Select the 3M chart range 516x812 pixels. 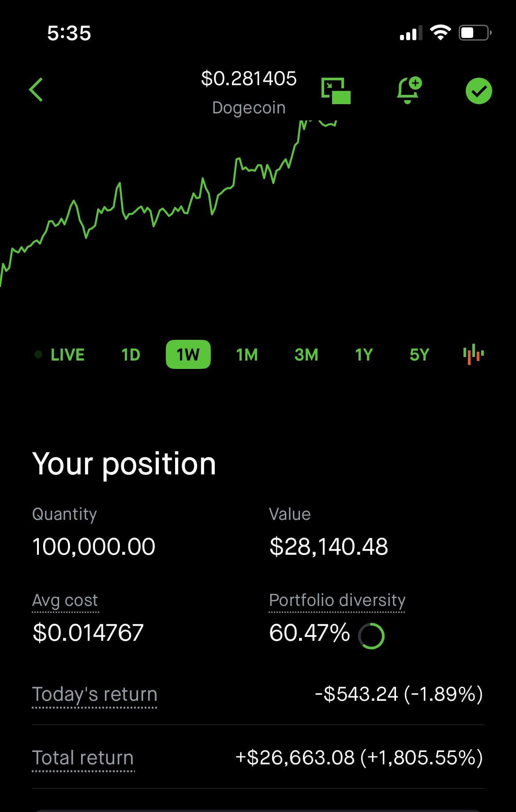pyautogui.click(x=306, y=355)
